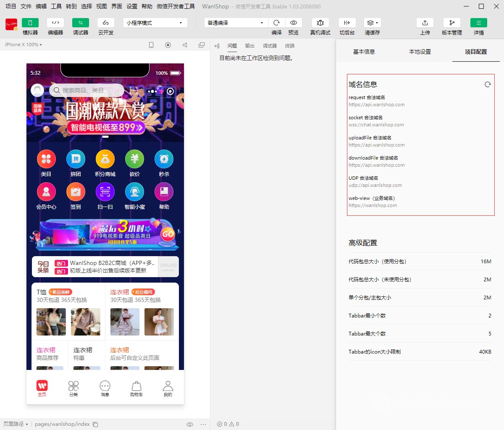Open the 微信开发者工具 menu

176,6
